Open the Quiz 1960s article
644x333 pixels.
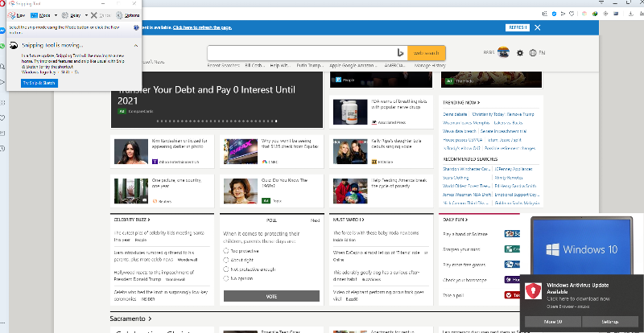271,191
